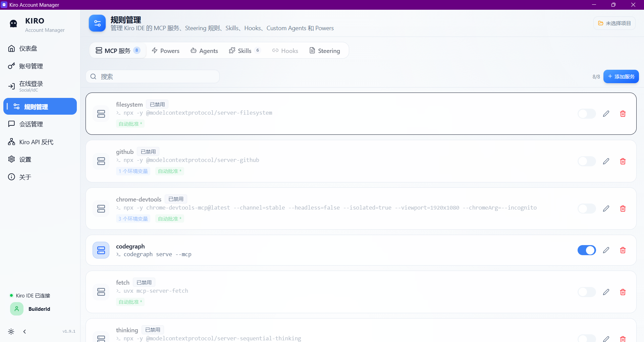The height and width of the screenshot is (342, 644).
Task: Switch to the Powers tab
Action: tap(166, 51)
